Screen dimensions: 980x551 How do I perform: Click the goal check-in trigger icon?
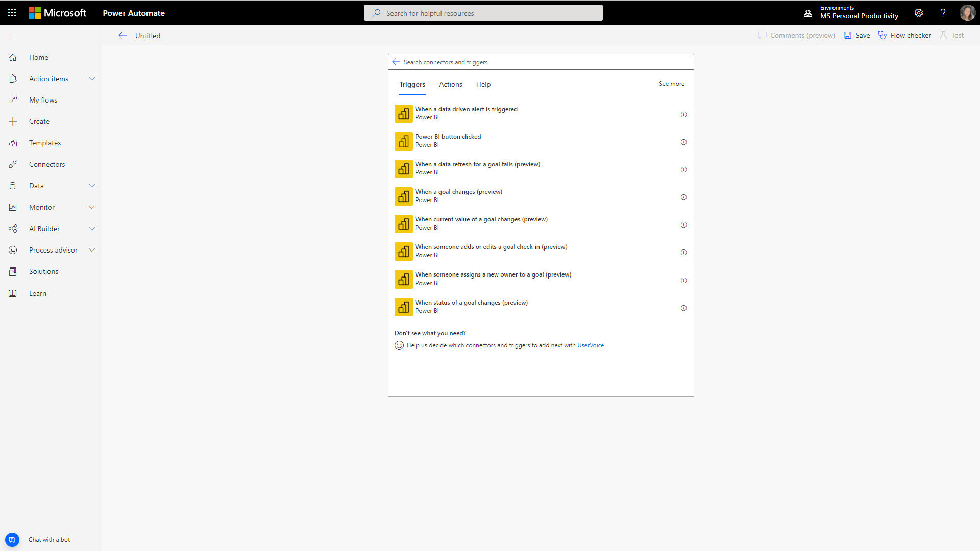tap(404, 252)
